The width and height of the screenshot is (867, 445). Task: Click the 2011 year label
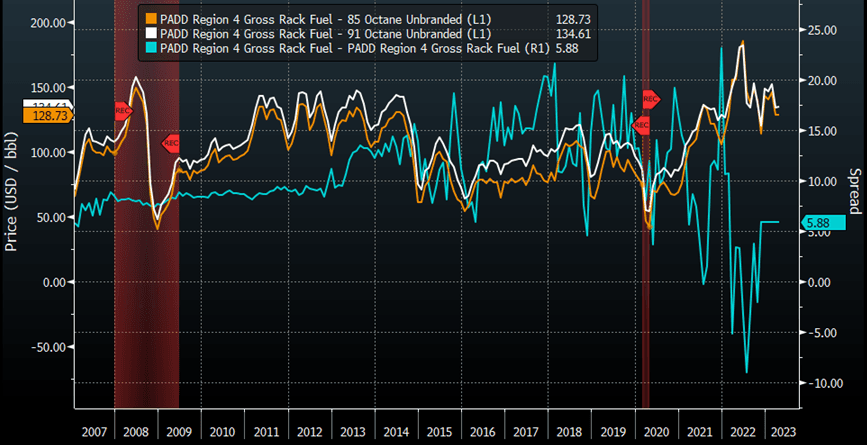(x=265, y=431)
